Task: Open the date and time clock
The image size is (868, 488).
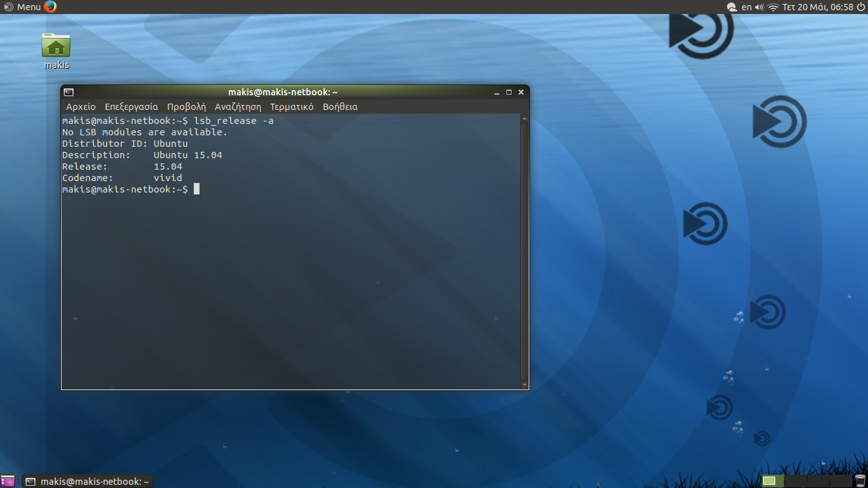Action: (x=817, y=7)
